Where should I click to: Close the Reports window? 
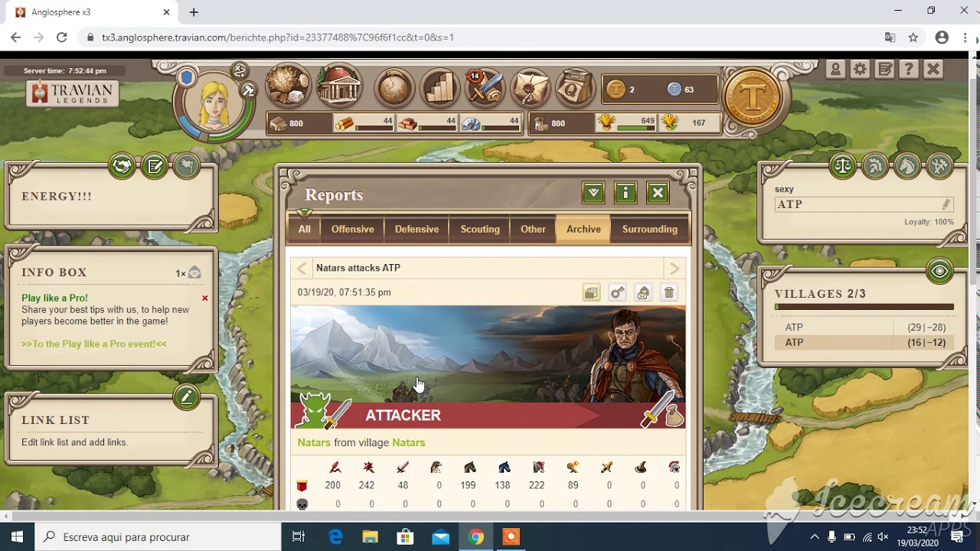coord(658,193)
